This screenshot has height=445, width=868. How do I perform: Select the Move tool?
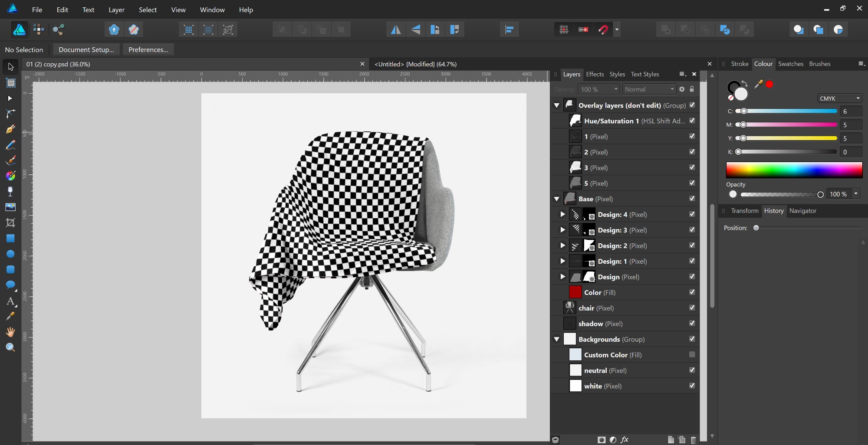[x=10, y=66]
